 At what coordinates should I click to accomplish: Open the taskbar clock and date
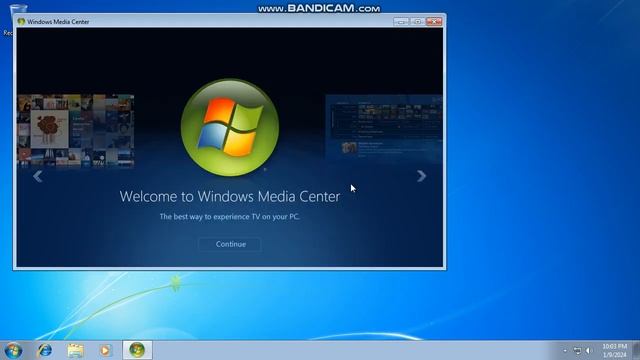[614, 351]
